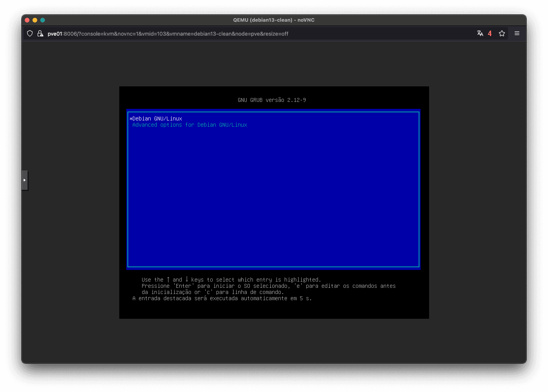This screenshot has height=392, width=548.
Task: Click the 'A entrada destacada será executada' countdown text
Action: pos(222,298)
